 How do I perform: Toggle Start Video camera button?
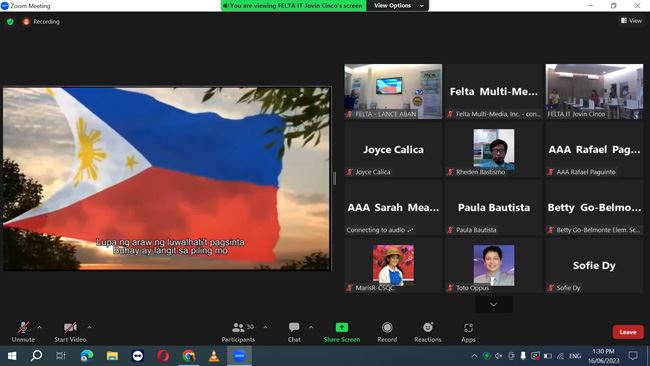click(x=70, y=332)
